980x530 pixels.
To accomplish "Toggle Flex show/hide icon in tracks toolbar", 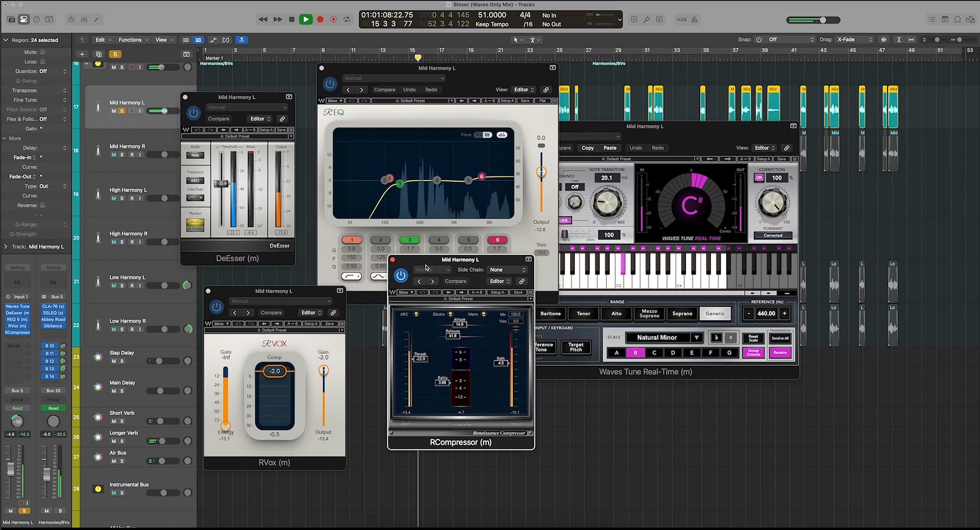I will [226, 40].
